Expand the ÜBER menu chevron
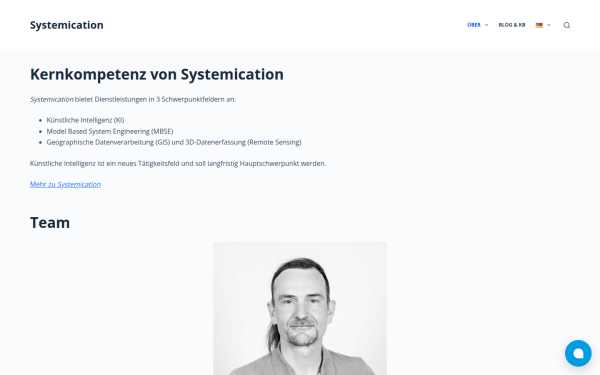This screenshot has height=375, width=600. 487,25
